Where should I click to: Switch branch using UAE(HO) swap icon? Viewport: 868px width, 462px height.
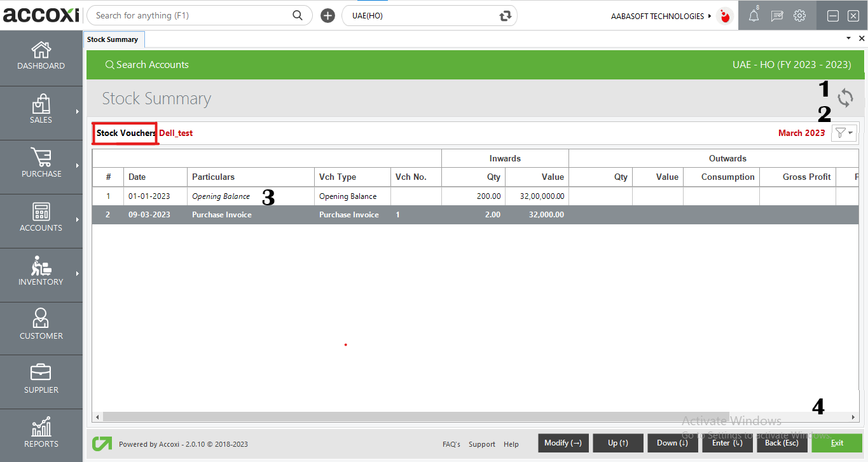point(506,16)
